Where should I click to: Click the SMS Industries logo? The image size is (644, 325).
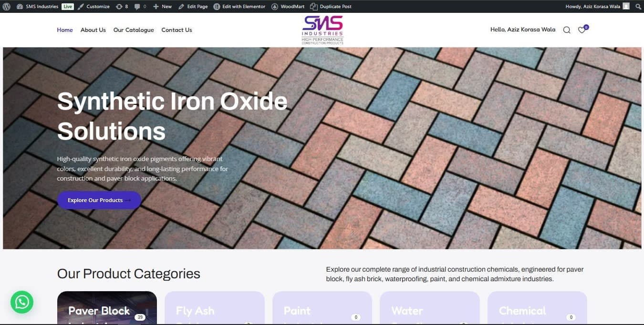(x=322, y=30)
